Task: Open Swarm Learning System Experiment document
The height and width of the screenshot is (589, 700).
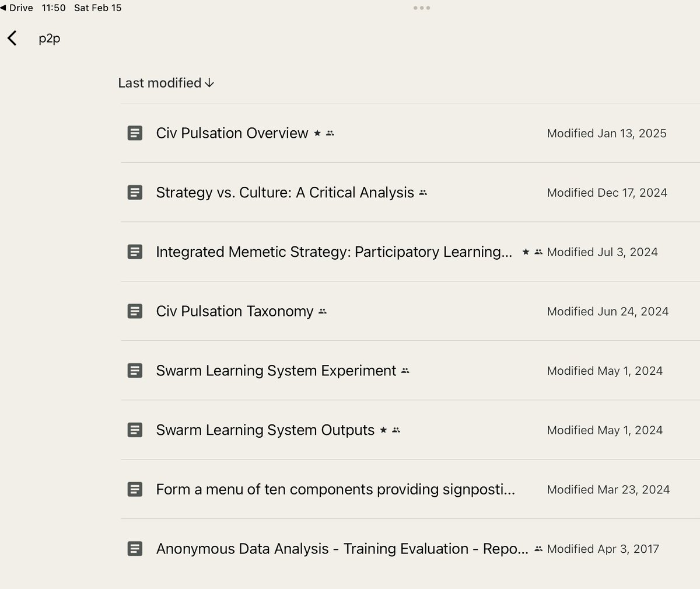Action: pos(276,371)
